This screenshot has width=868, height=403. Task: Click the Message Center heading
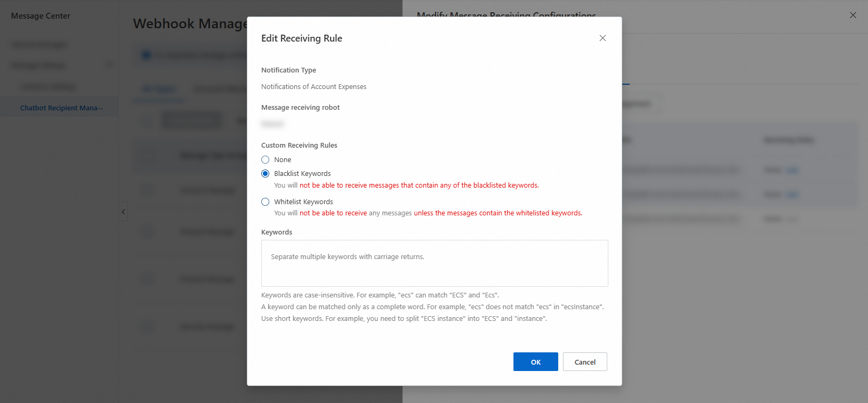[x=41, y=16]
